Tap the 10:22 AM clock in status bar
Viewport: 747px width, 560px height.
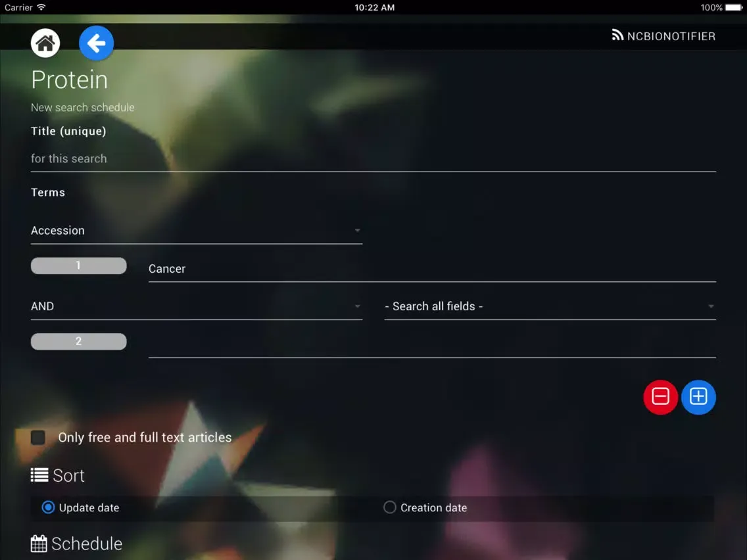[374, 8]
